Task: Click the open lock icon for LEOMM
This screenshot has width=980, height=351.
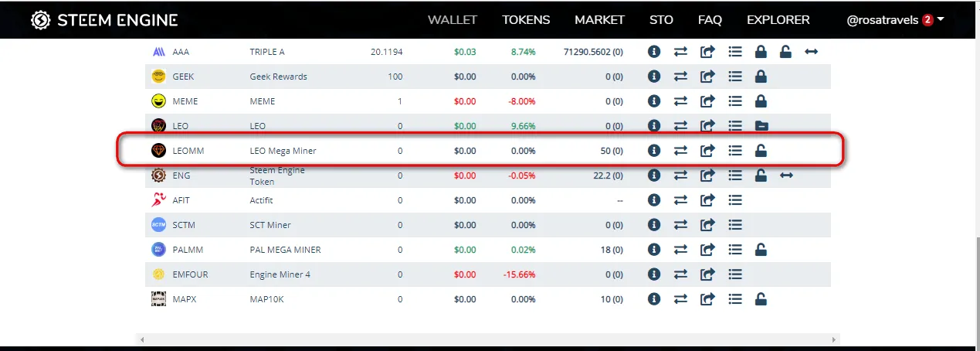Action: click(761, 151)
